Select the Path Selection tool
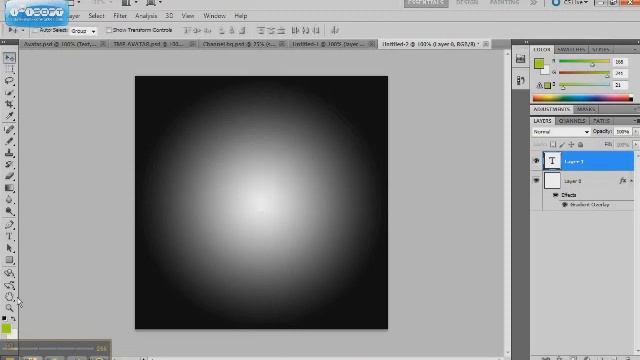 [x=9, y=249]
